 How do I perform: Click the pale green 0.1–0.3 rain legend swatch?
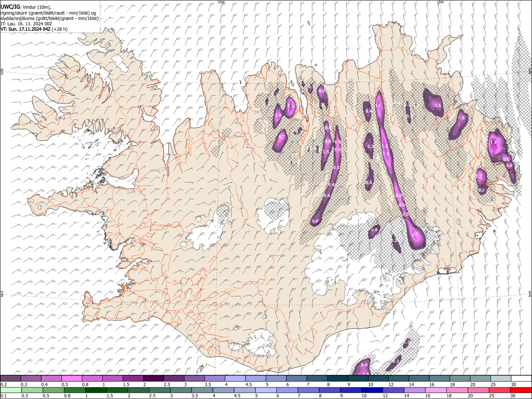11,390
